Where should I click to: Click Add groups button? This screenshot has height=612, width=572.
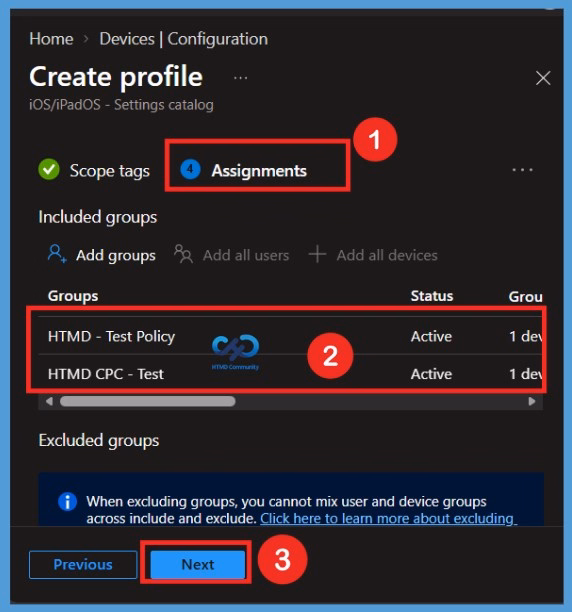pyautogui.click(x=101, y=255)
